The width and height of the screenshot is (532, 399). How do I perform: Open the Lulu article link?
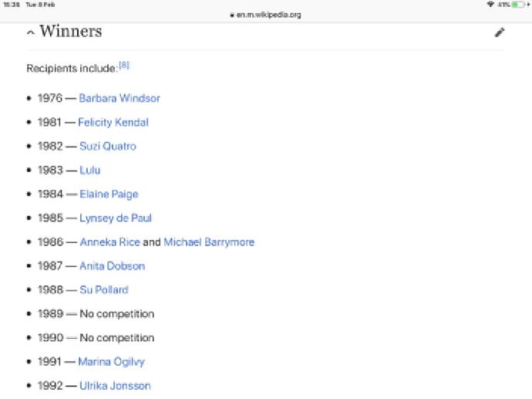click(x=89, y=170)
